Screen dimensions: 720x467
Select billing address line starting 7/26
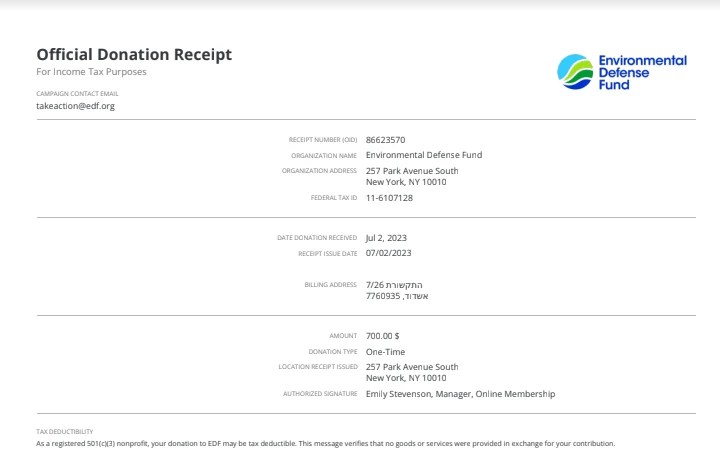click(x=394, y=285)
